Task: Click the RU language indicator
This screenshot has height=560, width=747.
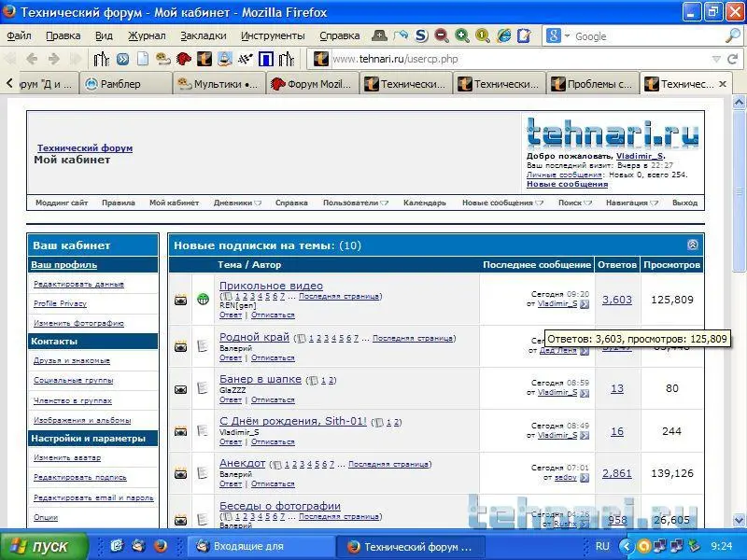Action: (602, 546)
